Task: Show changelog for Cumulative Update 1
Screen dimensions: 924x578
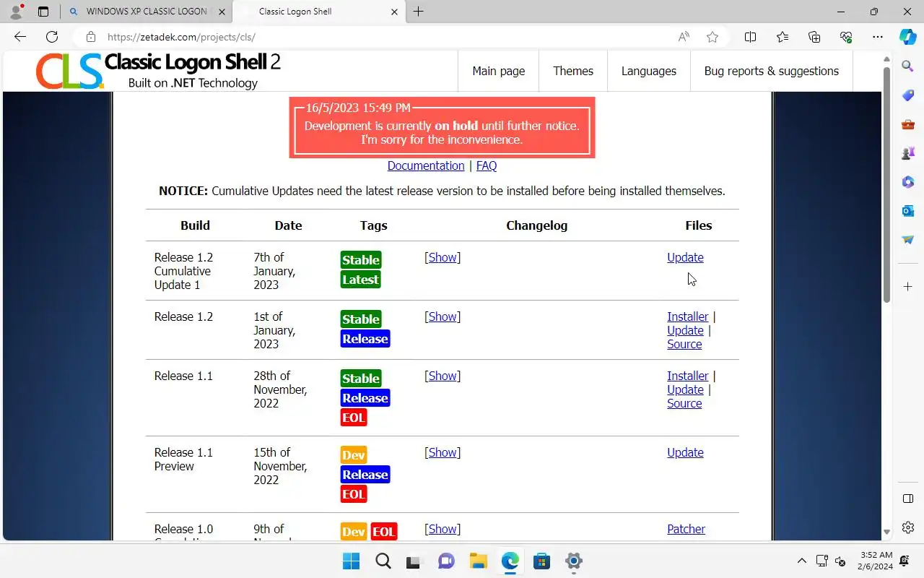Action: click(x=443, y=257)
